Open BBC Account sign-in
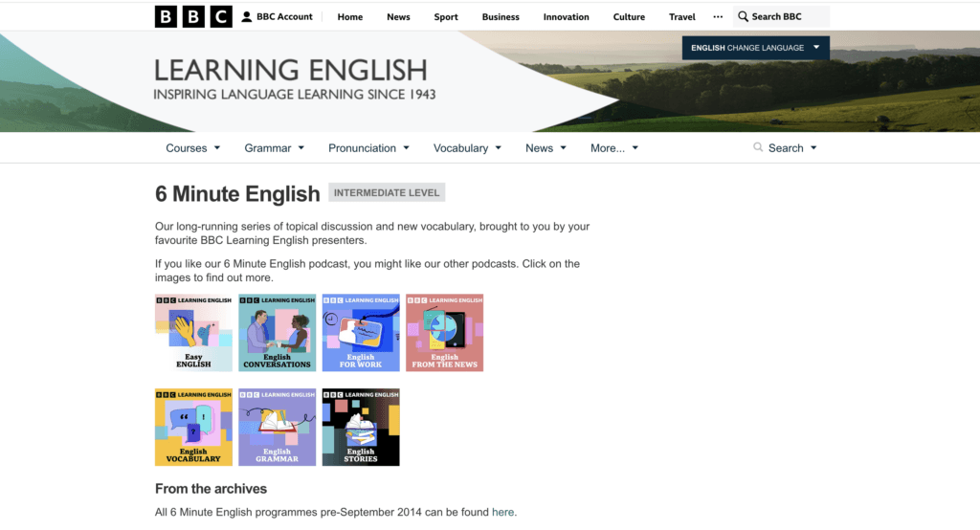 coord(277,17)
